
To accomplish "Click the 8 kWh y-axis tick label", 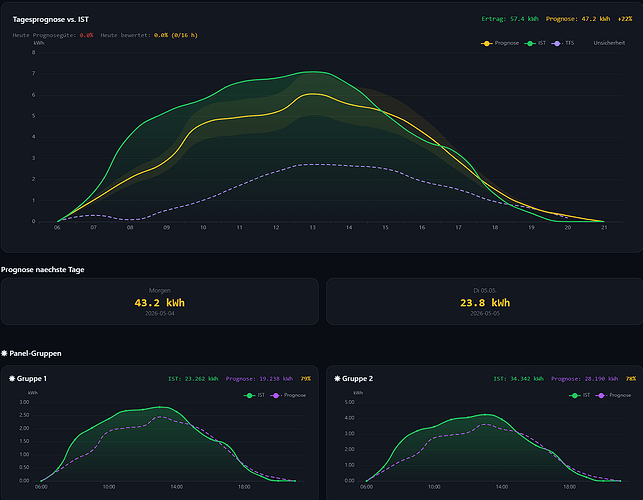I will [x=34, y=53].
